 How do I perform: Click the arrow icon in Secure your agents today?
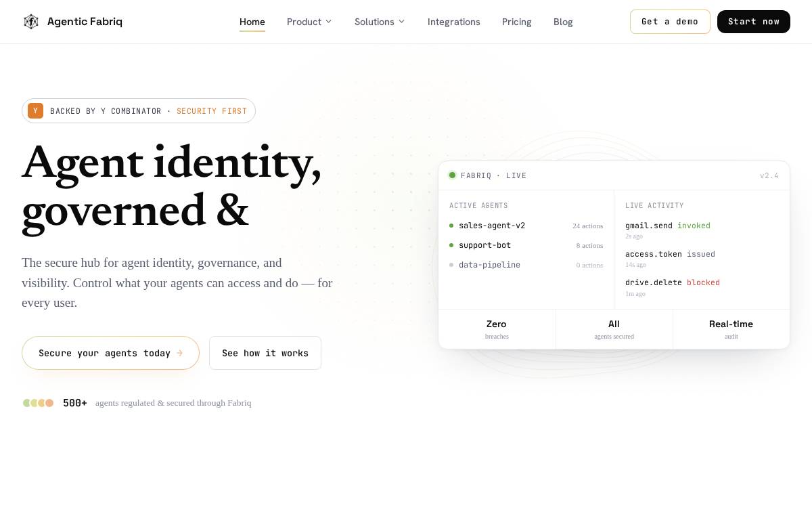pyautogui.click(x=179, y=353)
